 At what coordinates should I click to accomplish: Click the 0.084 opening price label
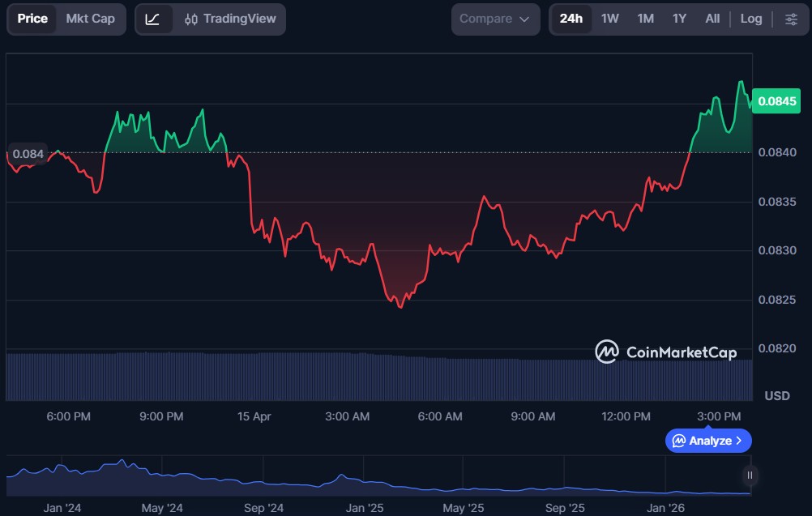(28, 153)
